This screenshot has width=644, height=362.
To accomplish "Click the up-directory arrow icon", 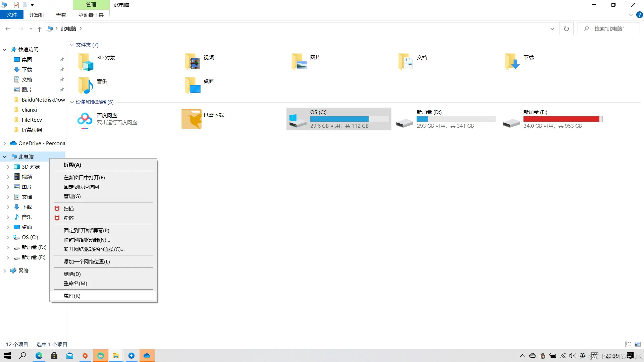I will coord(40,29).
